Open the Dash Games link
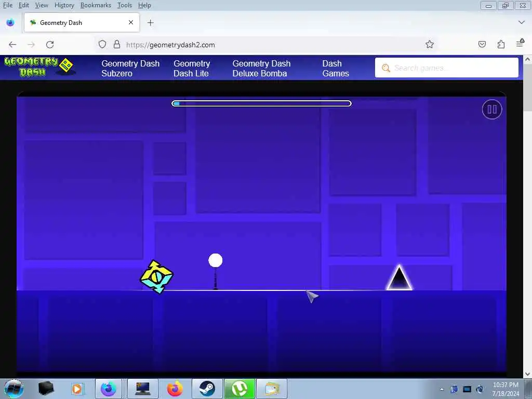Image resolution: width=532 pixels, height=399 pixels. [x=336, y=68]
